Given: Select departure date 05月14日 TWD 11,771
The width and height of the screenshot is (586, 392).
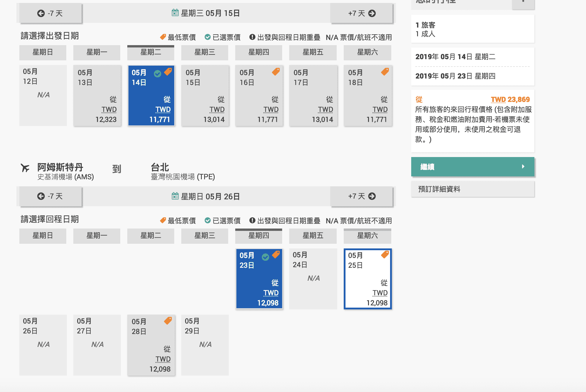Looking at the screenshot, I should [151, 96].
